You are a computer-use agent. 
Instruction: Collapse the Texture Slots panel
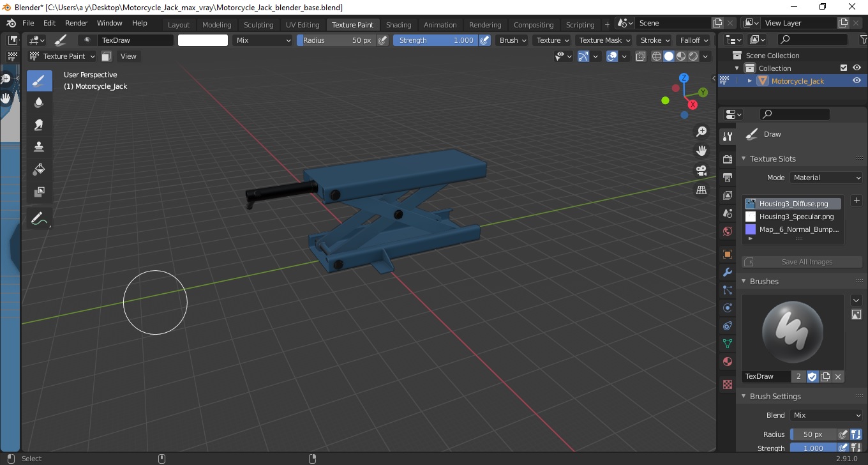[744, 158]
